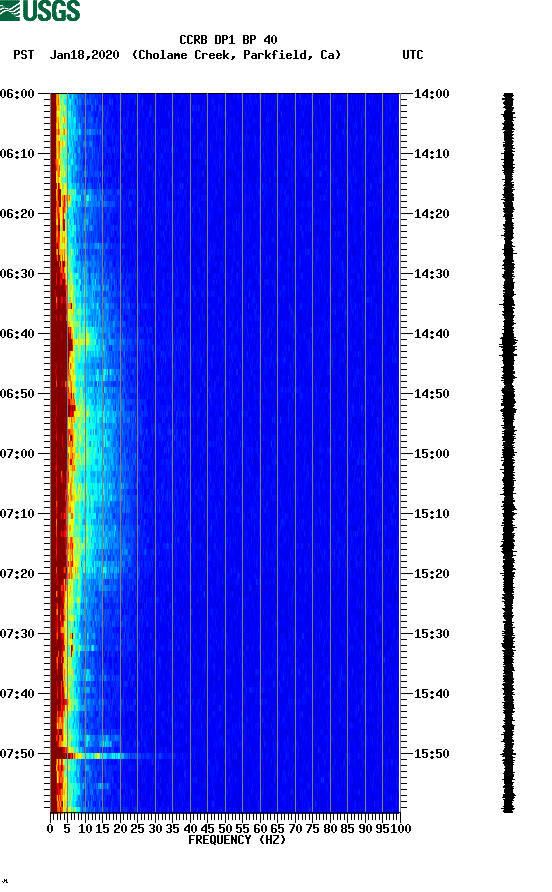552x892 pixels.
Task: Click the USGS logo
Action: point(40,10)
